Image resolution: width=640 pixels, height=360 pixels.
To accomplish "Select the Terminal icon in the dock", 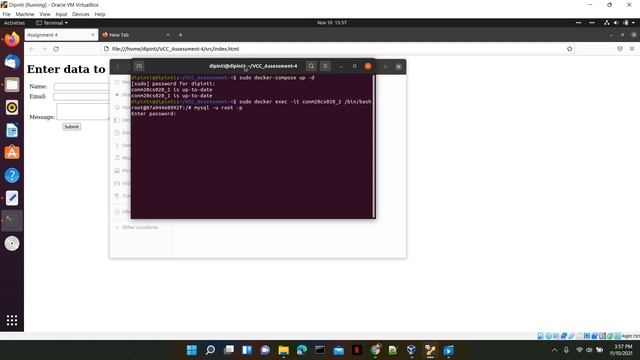I will point(12,220).
